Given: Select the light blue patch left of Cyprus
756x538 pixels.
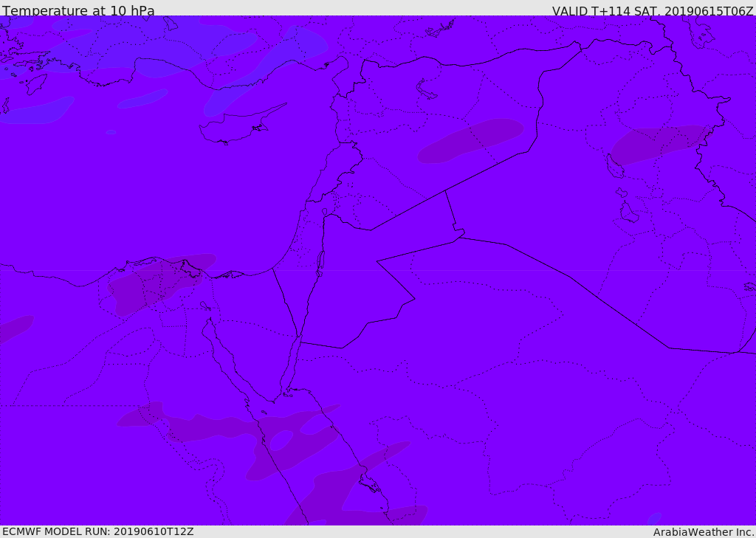Looking at the screenshot, I should [x=142, y=99].
